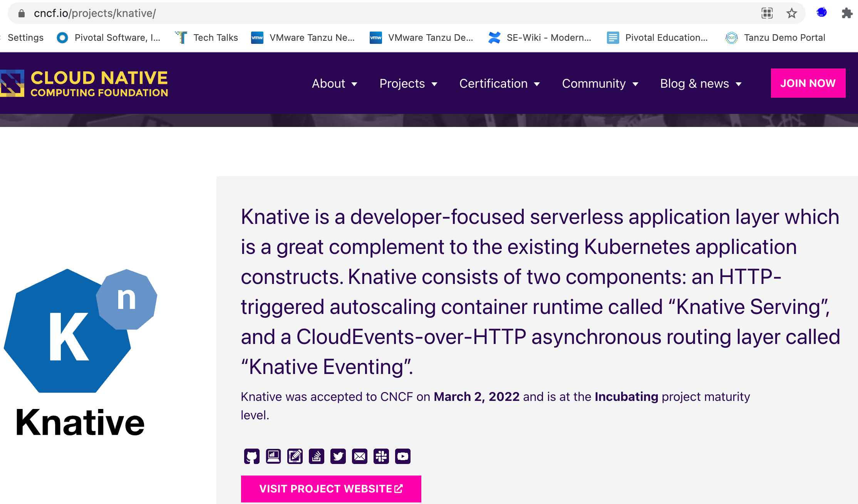Image resolution: width=858 pixels, height=504 pixels.
Task: Open the Slack channel icon
Action: click(x=381, y=456)
